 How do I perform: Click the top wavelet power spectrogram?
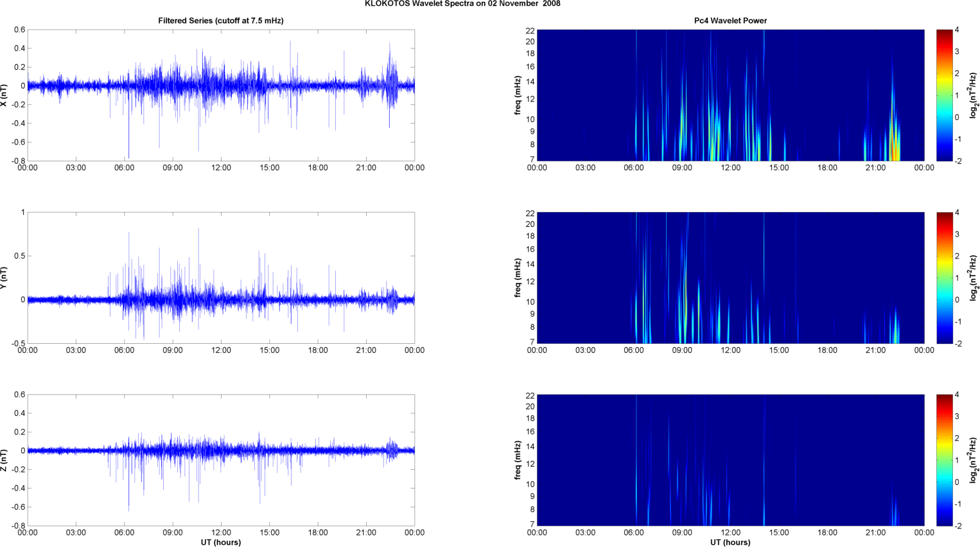pyautogui.click(x=730, y=95)
